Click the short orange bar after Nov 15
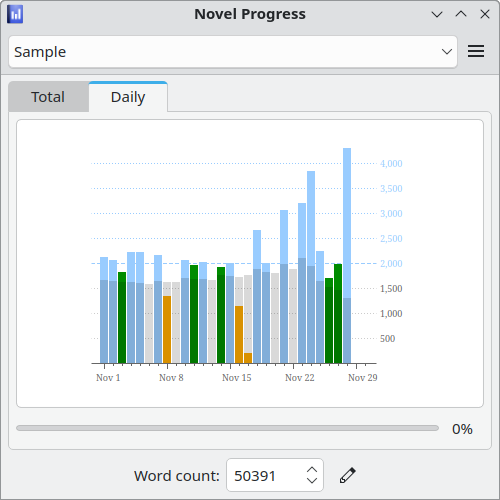 pyautogui.click(x=248, y=358)
